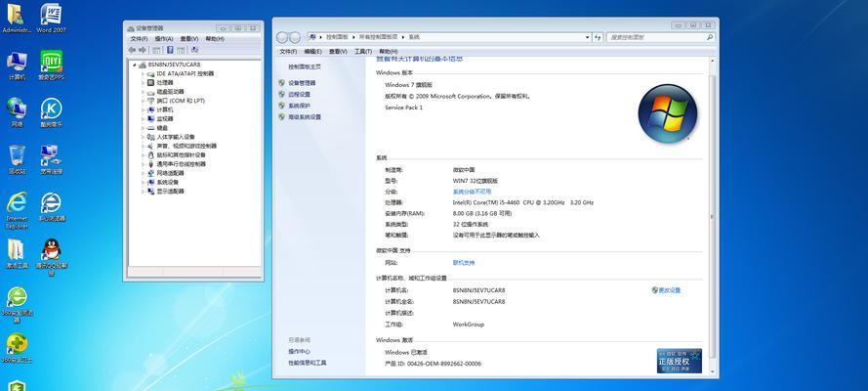Click the refresh button beside the address bar
Screen dimensions: 868x391
[598, 37]
